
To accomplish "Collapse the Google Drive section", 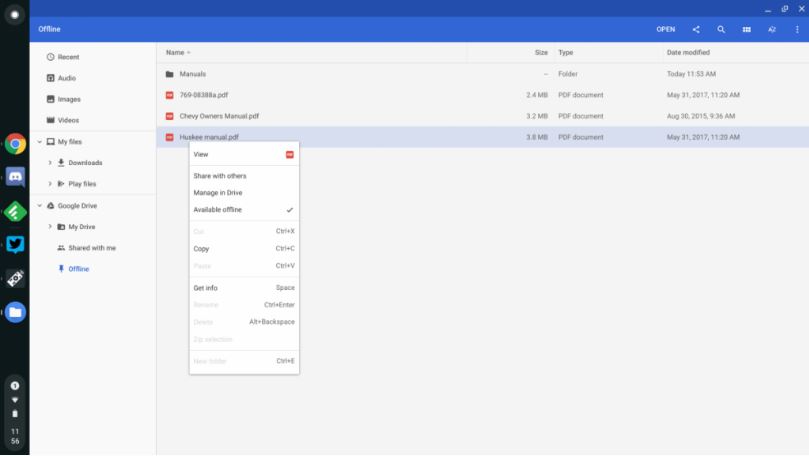I will [39, 206].
